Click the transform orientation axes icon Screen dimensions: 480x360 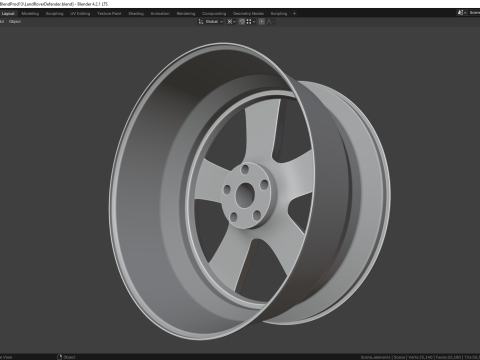[x=201, y=22]
